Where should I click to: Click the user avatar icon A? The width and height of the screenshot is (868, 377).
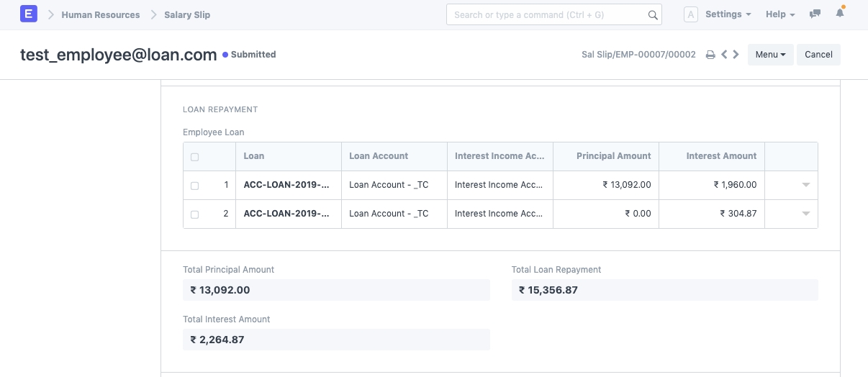click(x=690, y=14)
